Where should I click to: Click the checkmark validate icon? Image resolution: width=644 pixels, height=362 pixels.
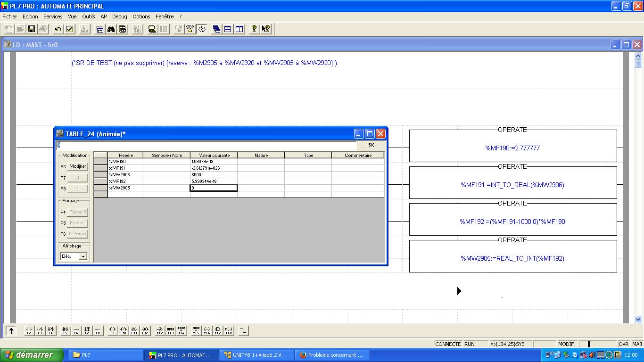(x=70, y=29)
